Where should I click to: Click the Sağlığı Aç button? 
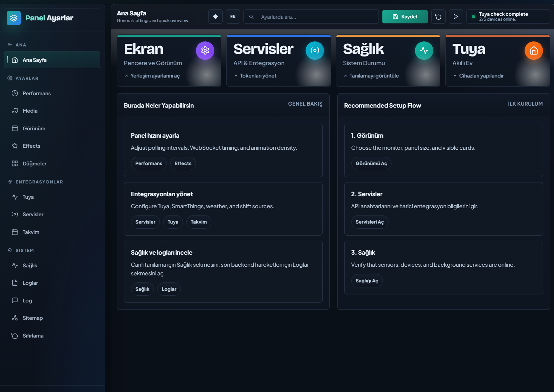[367, 281]
